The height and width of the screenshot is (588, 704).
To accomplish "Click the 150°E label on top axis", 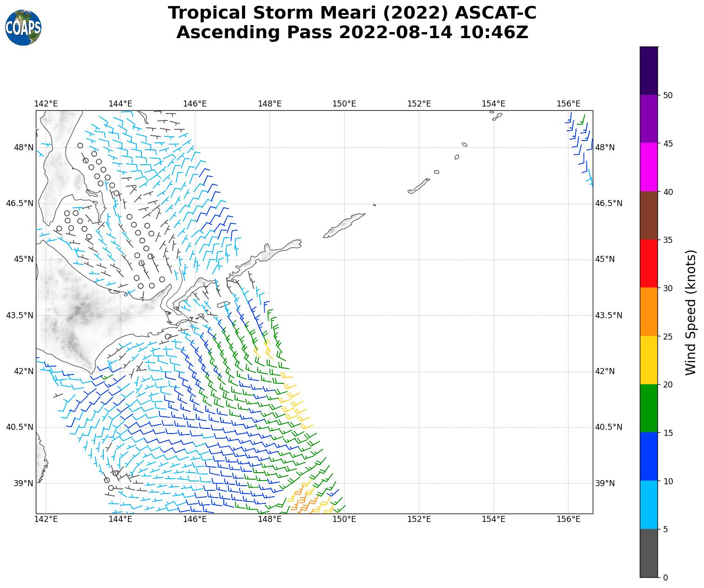I will (344, 104).
